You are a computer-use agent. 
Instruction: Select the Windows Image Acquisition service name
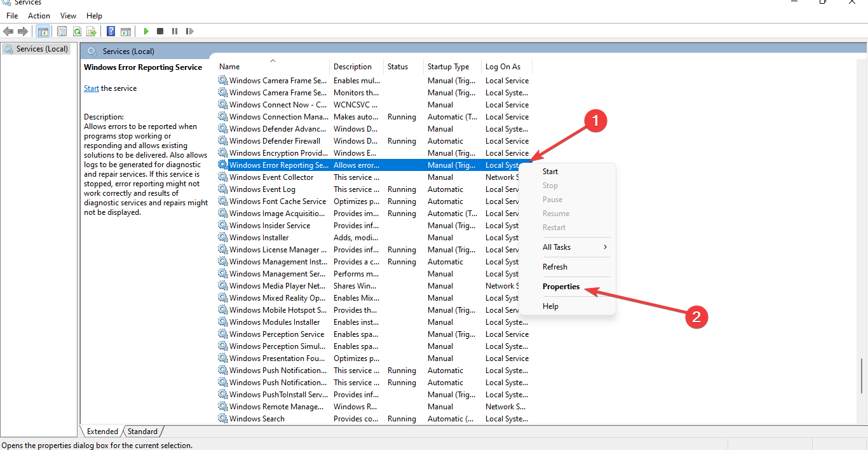point(278,214)
